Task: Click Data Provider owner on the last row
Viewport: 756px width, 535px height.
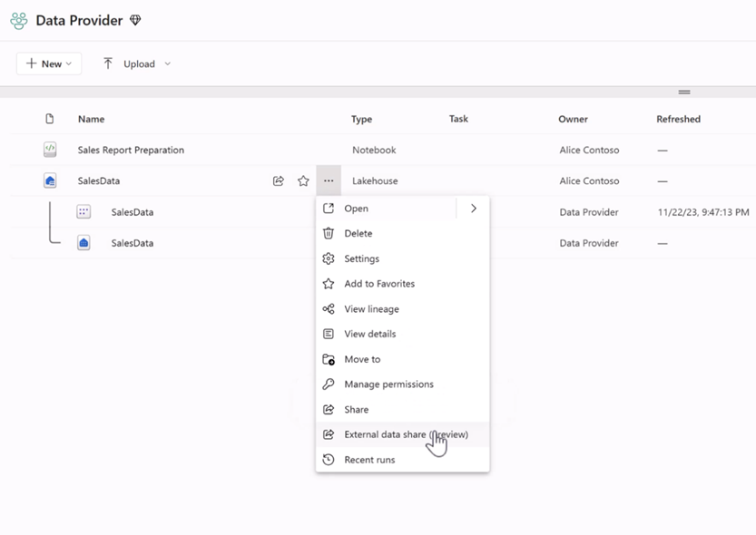Action: pos(589,243)
